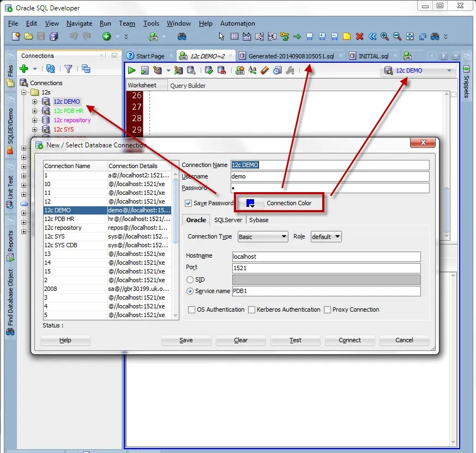Expand the 12c DEMO connection tree node
The image size is (476, 453).
[x=34, y=102]
